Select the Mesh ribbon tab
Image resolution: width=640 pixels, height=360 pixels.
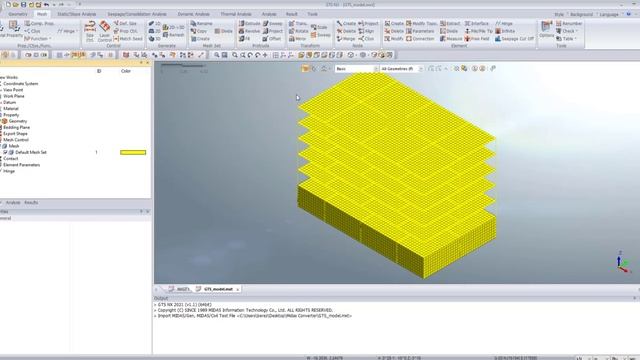point(42,14)
